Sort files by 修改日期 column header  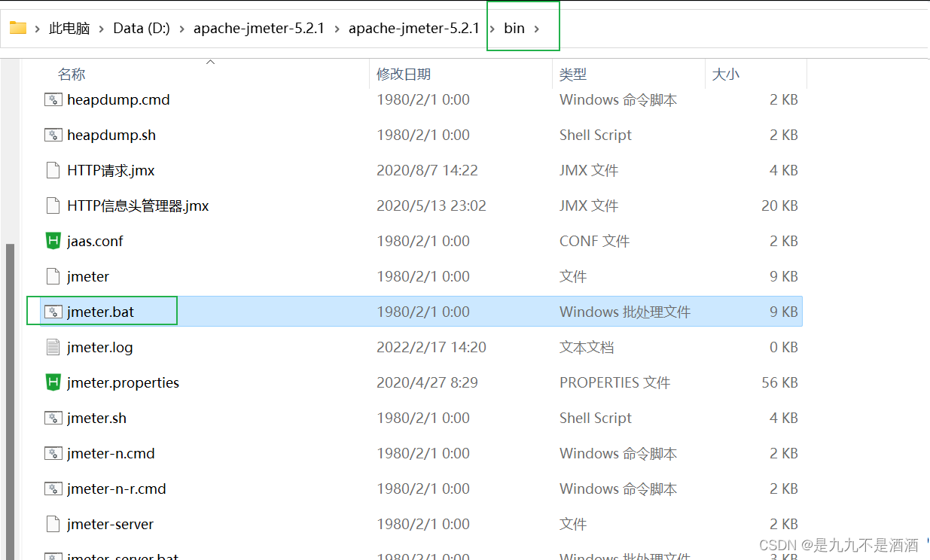(404, 74)
